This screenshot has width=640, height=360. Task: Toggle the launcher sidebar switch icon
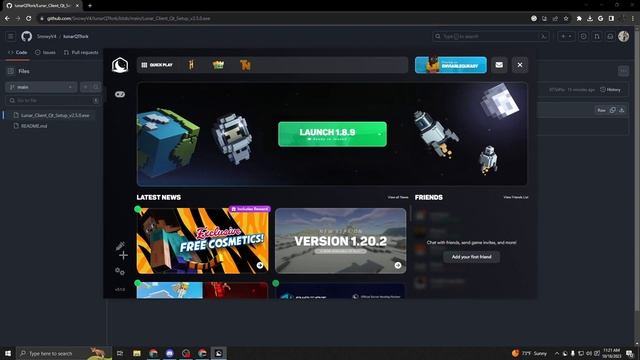point(120,94)
